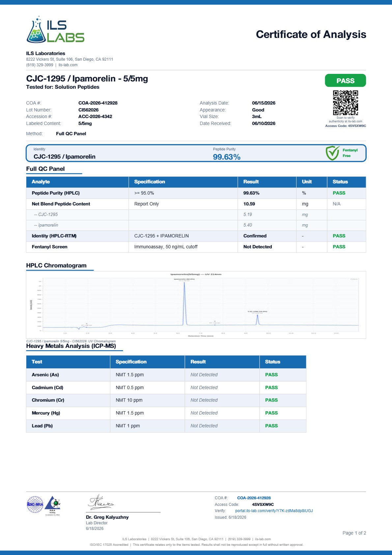392x555 pixels.
Task: Click the HPLC chromatogram image
Action: tap(196, 305)
